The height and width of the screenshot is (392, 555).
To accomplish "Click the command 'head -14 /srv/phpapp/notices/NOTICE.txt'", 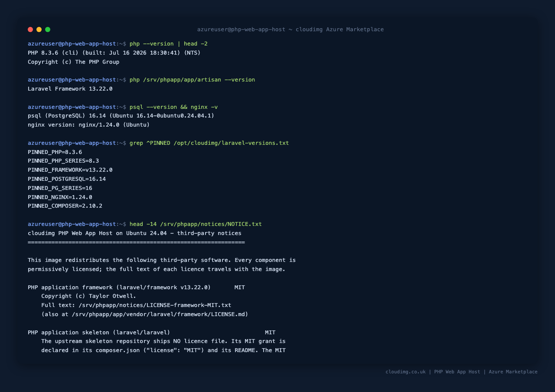I will point(196,224).
